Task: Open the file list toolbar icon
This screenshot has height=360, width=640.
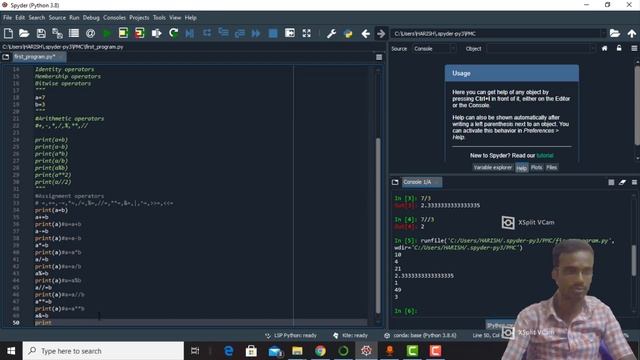Action: coord(74,33)
